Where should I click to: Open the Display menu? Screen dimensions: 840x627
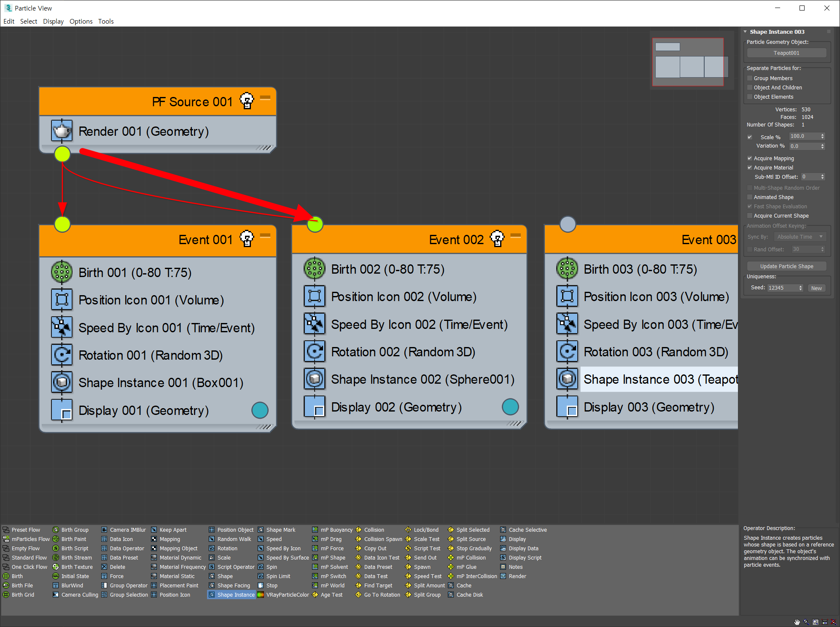(x=53, y=21)
